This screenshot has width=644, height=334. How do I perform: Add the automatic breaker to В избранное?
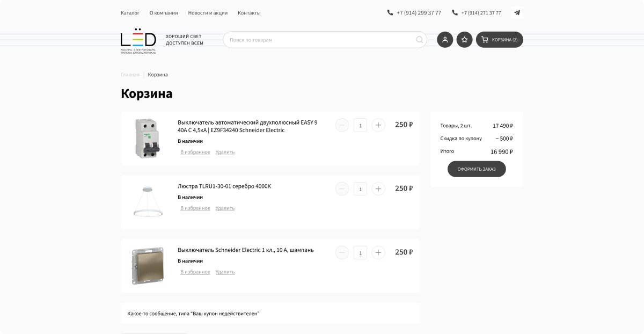tap(195, 153)
